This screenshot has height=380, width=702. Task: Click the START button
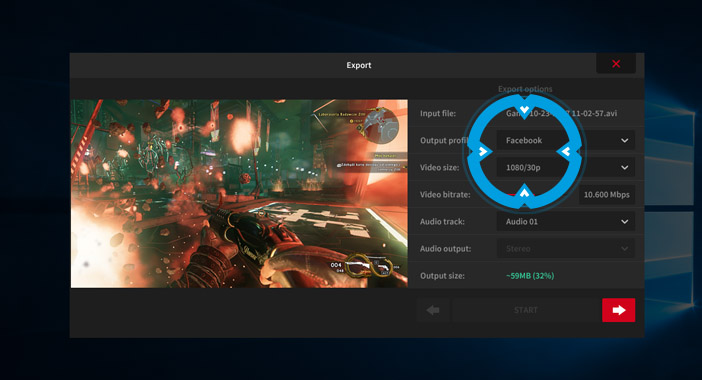pyautogui.click(x=526, y=310)
